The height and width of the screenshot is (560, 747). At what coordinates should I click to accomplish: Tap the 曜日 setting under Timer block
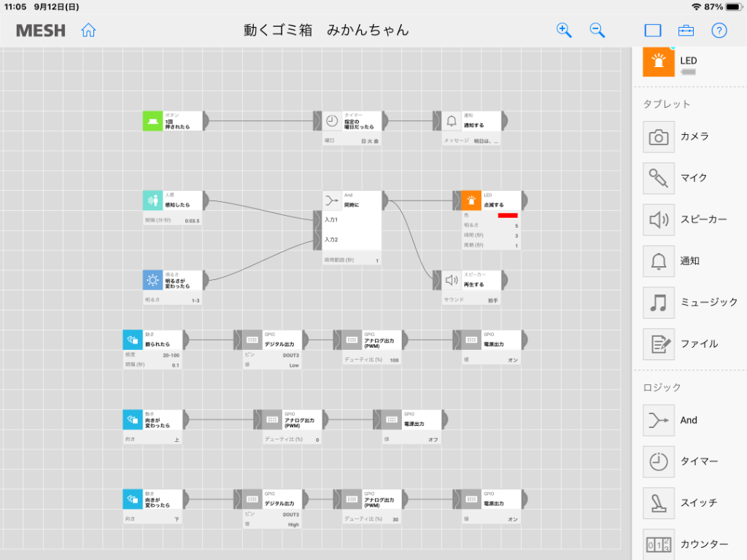click(352, 141)
